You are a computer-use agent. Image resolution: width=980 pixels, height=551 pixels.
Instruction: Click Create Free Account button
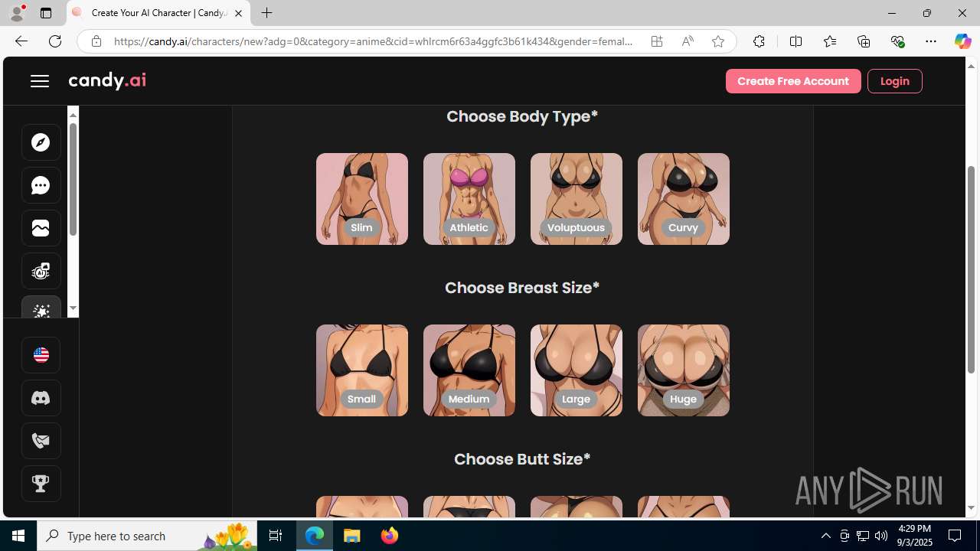click(x=793, y=81)
